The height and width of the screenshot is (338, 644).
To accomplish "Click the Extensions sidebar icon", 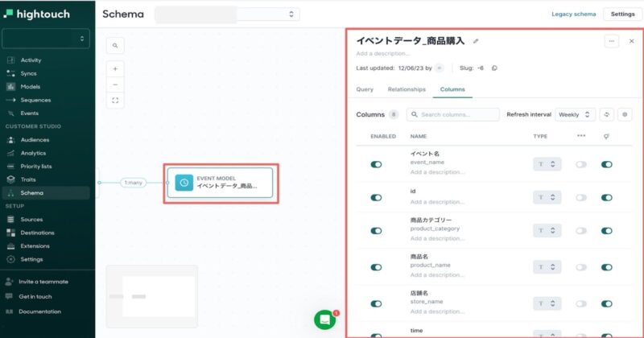I will (x=10, y=246).
